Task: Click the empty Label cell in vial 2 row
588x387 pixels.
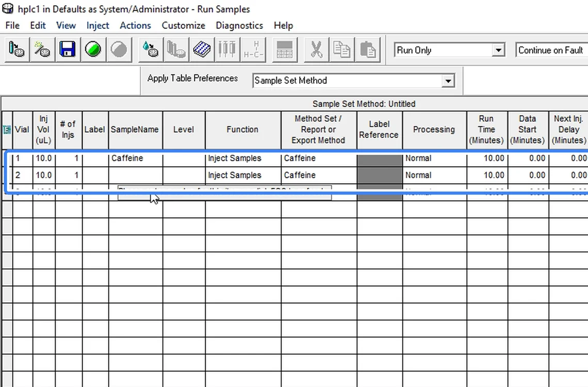Action: point(95,175)
